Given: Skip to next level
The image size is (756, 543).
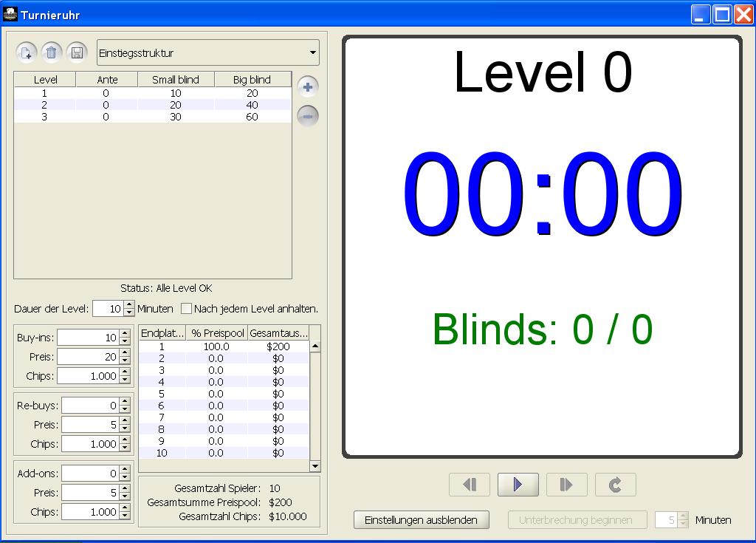Looking at the screenshot, I should [x=566, y=485].
